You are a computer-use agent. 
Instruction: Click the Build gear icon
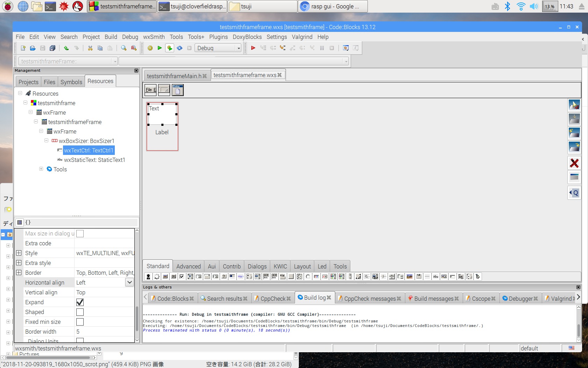click(150, 48)
